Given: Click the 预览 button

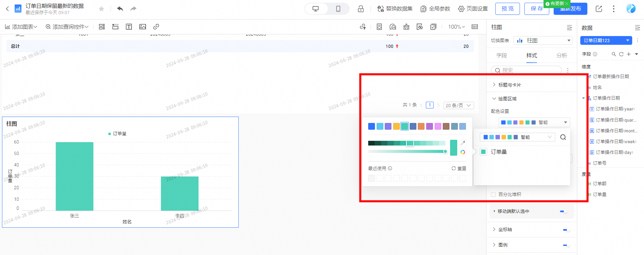Looking at the screenshot, I should (507, 9).
